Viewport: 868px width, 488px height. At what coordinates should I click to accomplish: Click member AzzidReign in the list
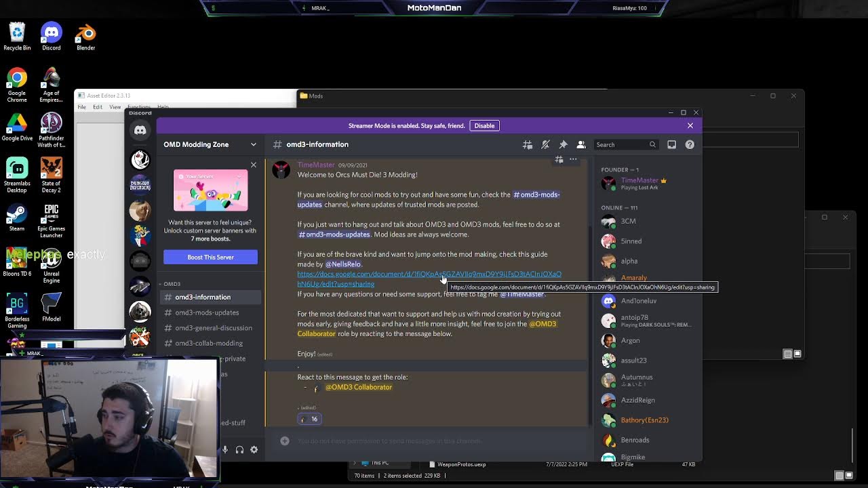[x=648, y=400]
